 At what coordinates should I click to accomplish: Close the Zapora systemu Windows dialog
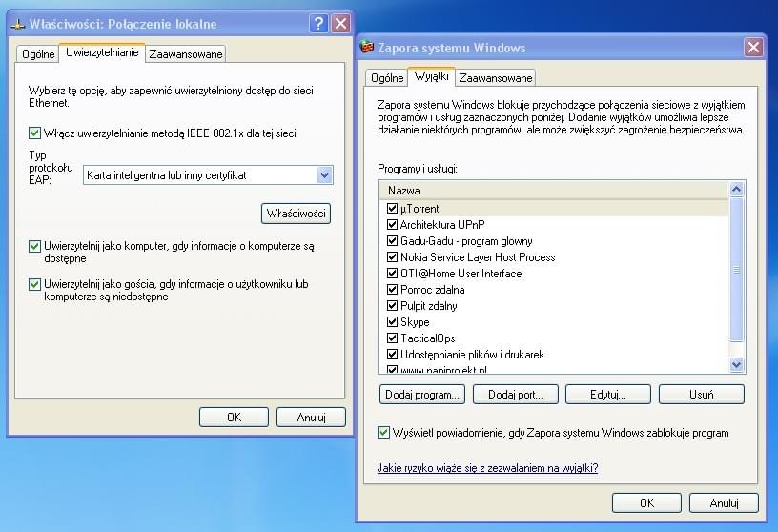point(753,47)
